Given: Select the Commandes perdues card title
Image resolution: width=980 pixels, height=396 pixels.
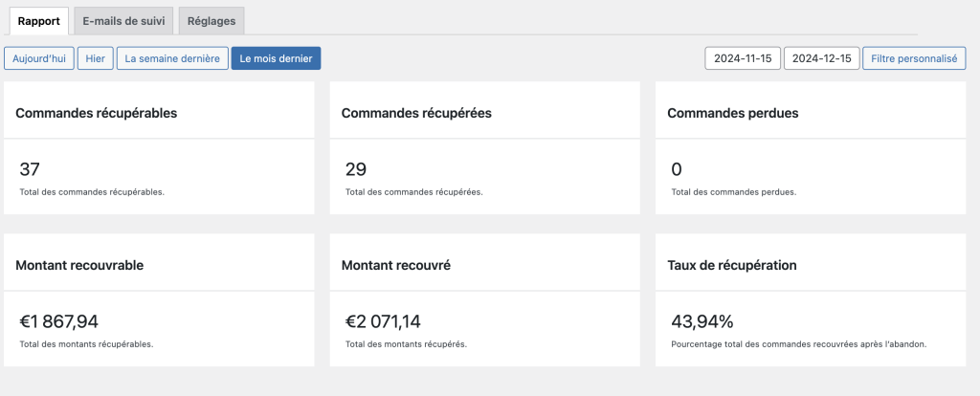Looking at the screenshot, I should 732,113.
